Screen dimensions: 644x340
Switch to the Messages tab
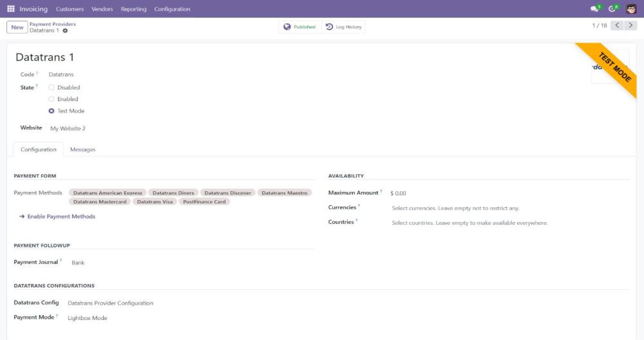(x=82, y=149)
